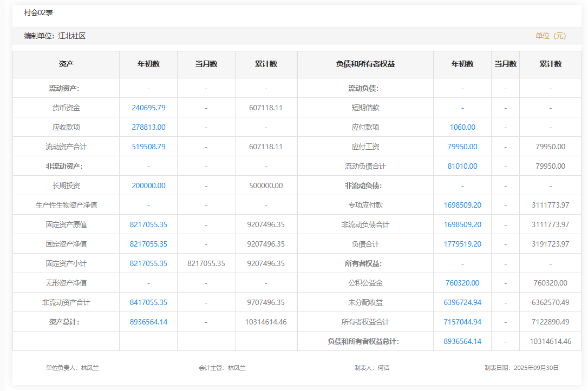Select the 负债和所有者权益 column header
The width and height of the screenshot is (588, 391).
(x=365, y=64)
